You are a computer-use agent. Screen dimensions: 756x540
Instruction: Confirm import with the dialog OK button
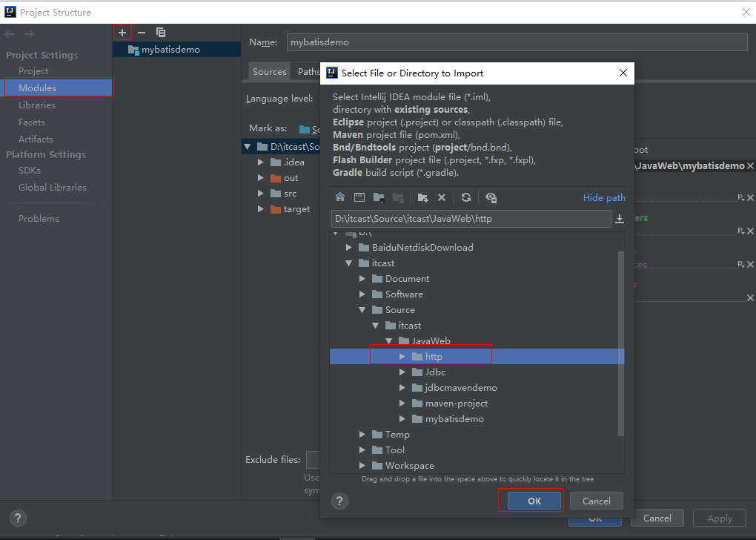pos(534,501)
